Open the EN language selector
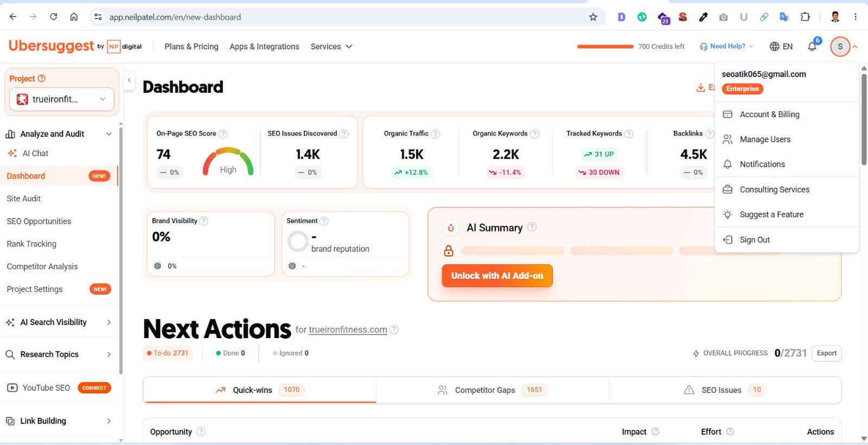 781,46
